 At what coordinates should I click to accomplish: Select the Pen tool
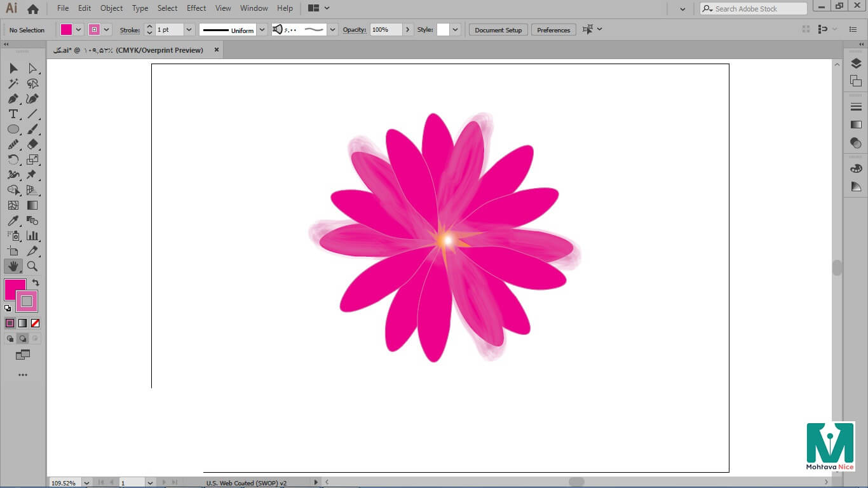coord(13,99)
